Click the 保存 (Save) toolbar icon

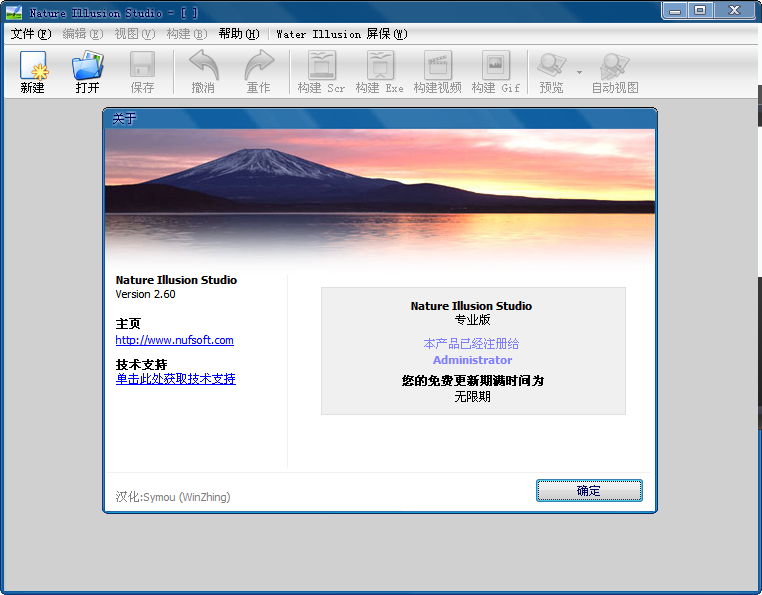142,64
